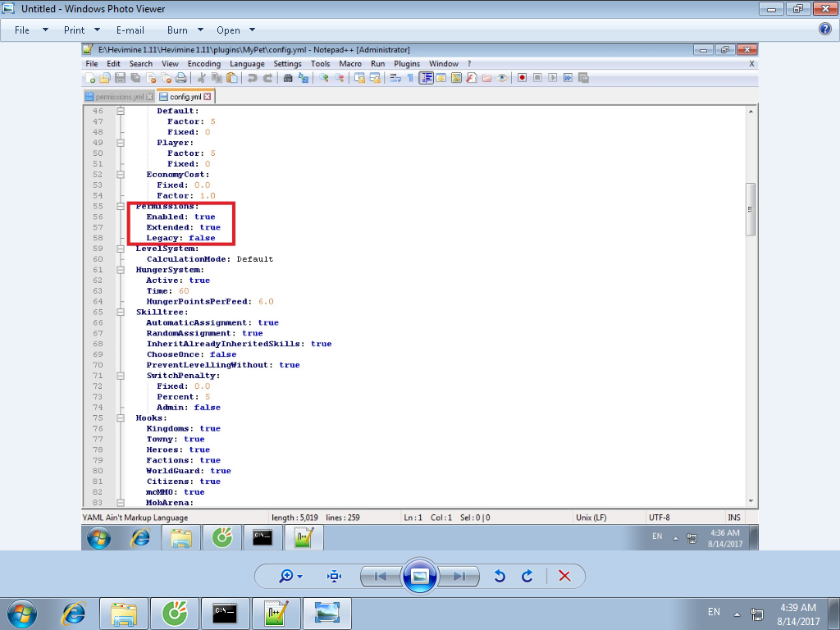Collapse the Hooks section on line 75
The width and height of the screenshot is (840, 630).
[121, 418]
